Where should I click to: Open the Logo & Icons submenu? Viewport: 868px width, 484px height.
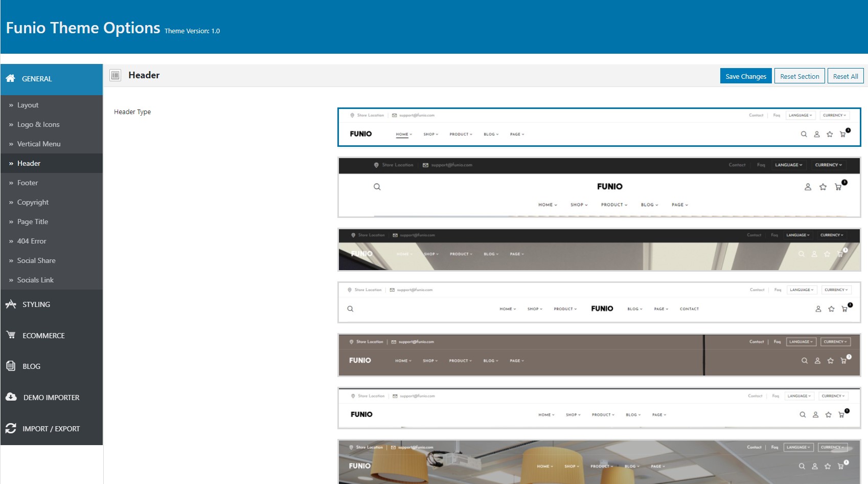click(x=38, y=124)
